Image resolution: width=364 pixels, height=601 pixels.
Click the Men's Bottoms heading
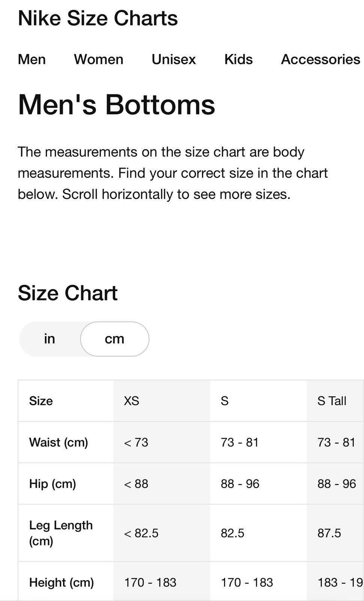[117, 104]
